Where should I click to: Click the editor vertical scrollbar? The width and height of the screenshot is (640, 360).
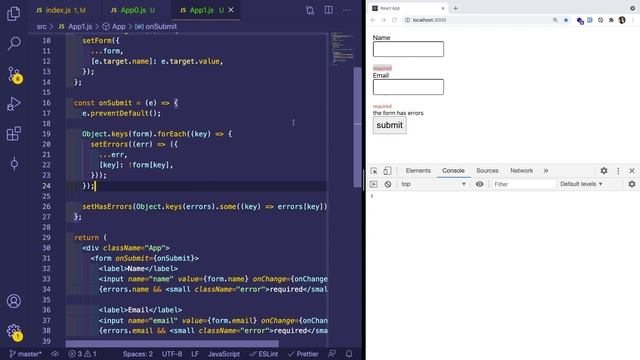[358, 127]
